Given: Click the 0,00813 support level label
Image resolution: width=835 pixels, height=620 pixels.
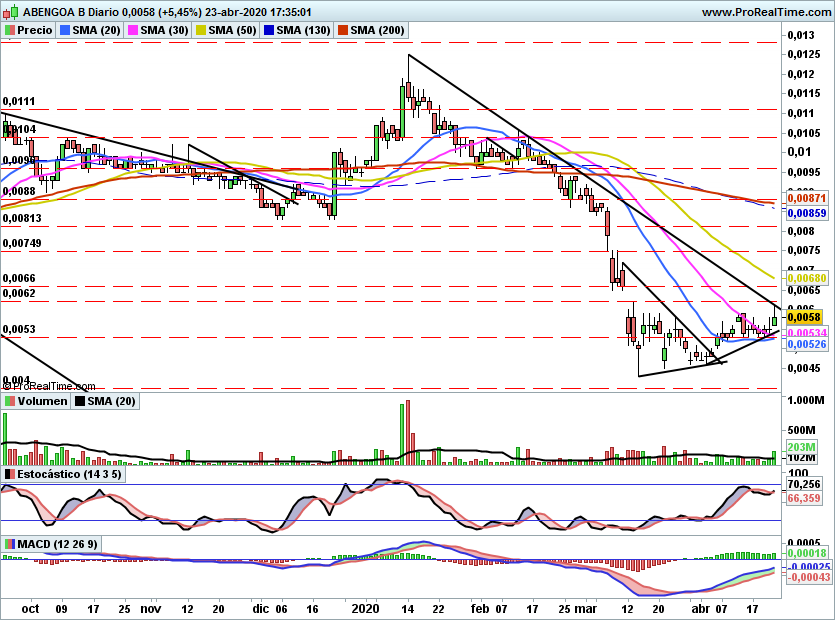Looking at the screenshot, I should (22, 218).
